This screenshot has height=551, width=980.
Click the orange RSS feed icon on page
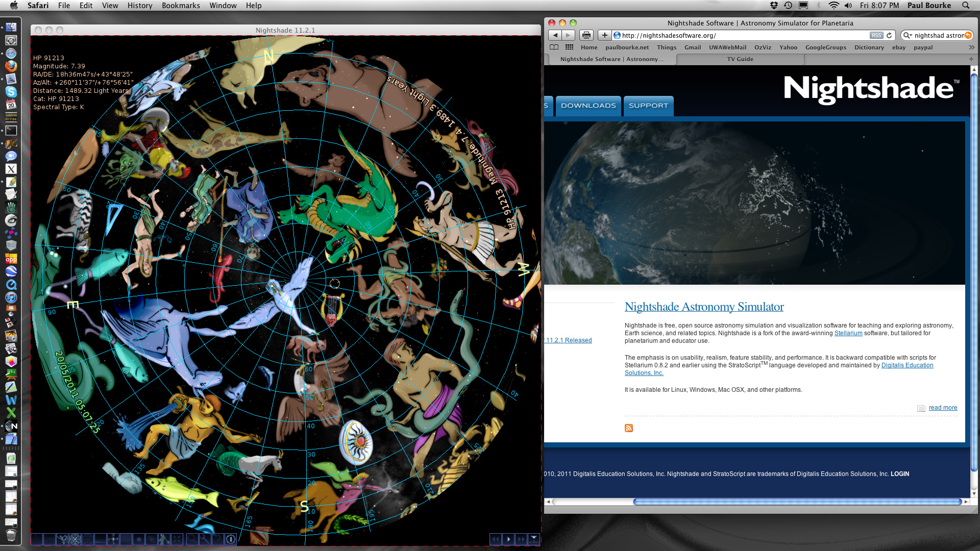click(629, 428)
